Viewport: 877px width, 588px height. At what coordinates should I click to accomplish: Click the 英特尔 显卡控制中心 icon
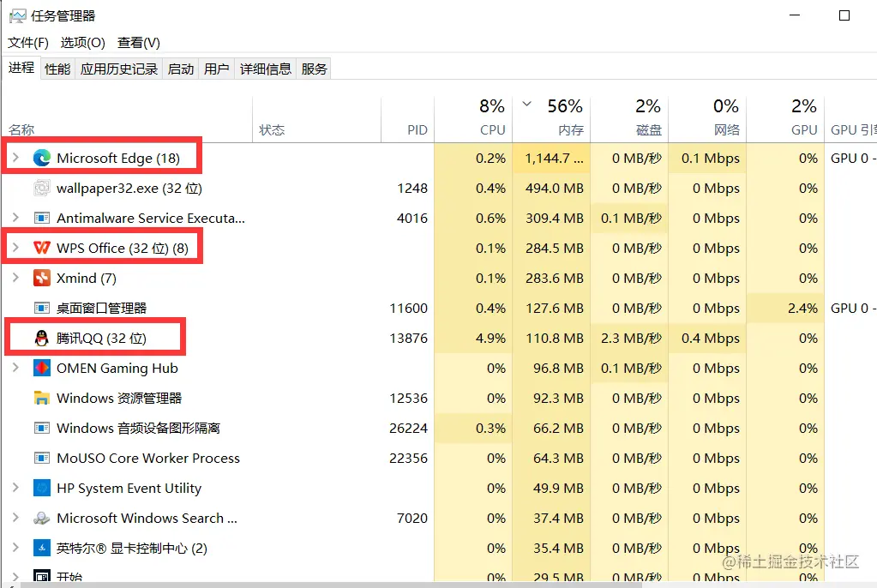(x=42, y=548)
